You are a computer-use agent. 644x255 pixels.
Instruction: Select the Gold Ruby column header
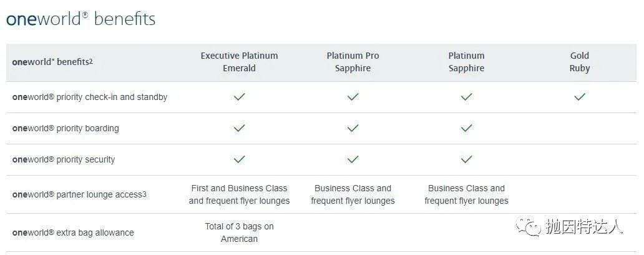[580, 62]
